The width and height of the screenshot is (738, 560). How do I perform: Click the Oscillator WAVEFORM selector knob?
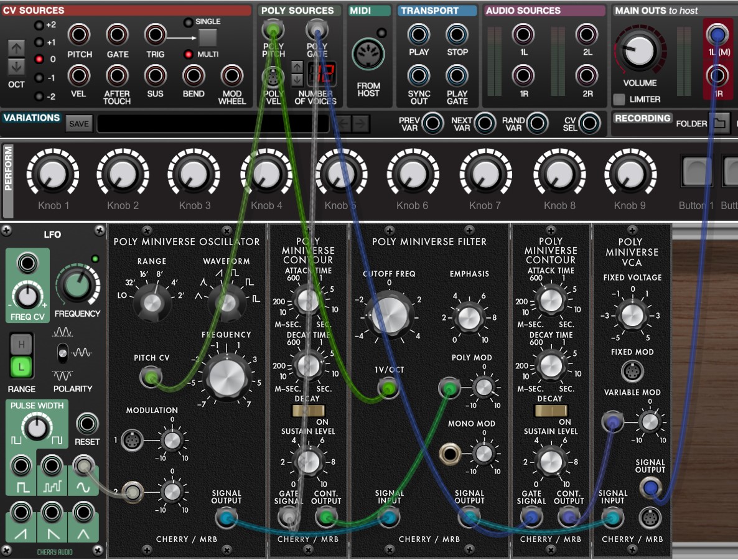[227, 302]
